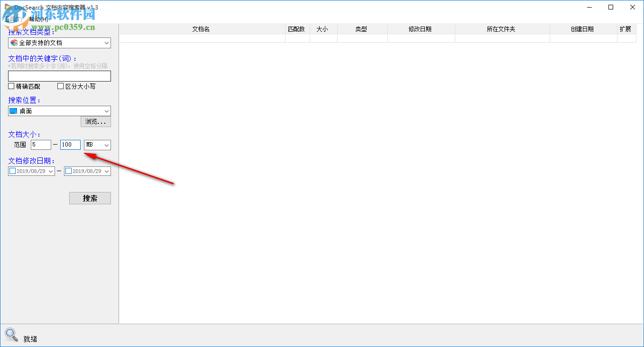Click the magnifier icon in the status bar
The height and width of the screenshot is (347, 644).
click(x=11, y=335)
